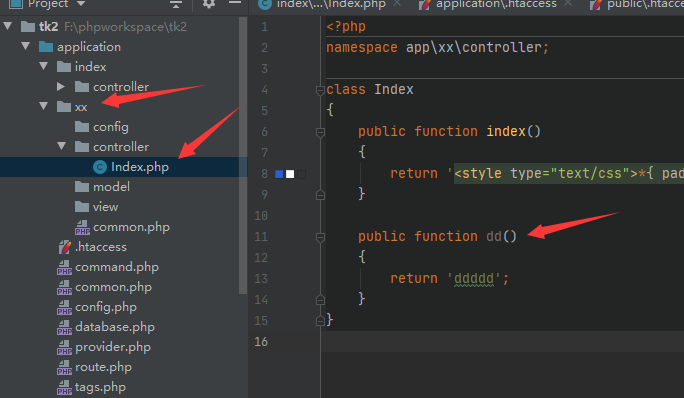Collapse the application folder arrow
The width and height of the screenshot is (684, 398).
(26, 46)
